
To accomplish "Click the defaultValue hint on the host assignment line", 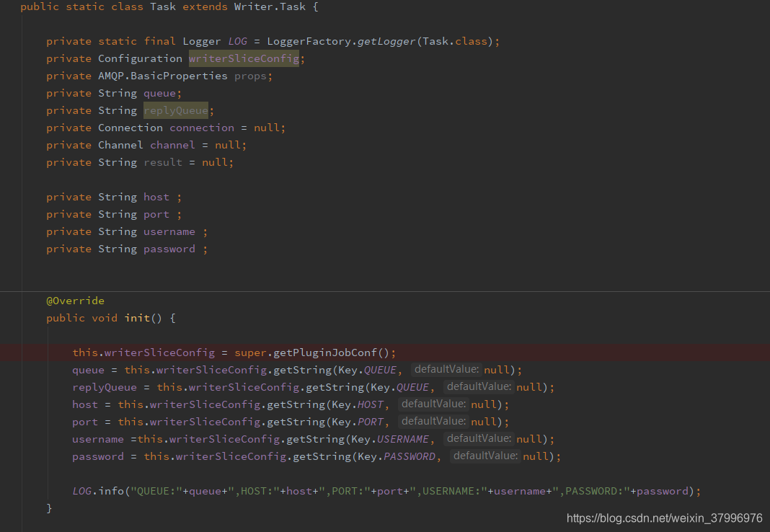I will [x=433, y=404].
